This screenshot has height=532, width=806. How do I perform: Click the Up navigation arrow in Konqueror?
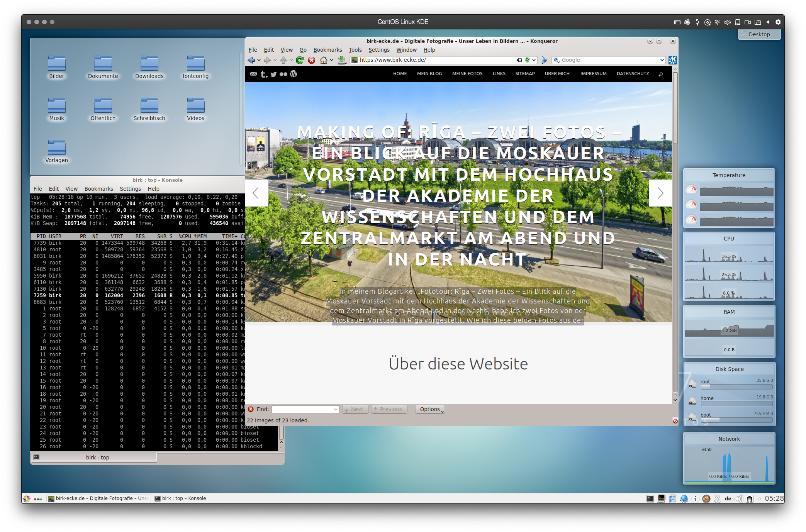283,60
